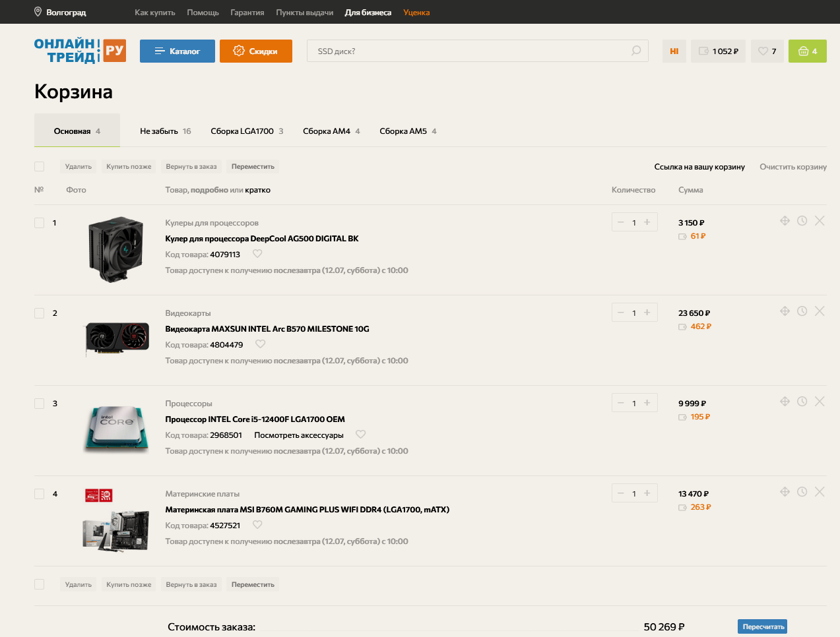The image size is (840, 637).
Task: Decrease quantity of DeepCool cooler with minus
Action: pyautogui.click(x=621, y=222)
